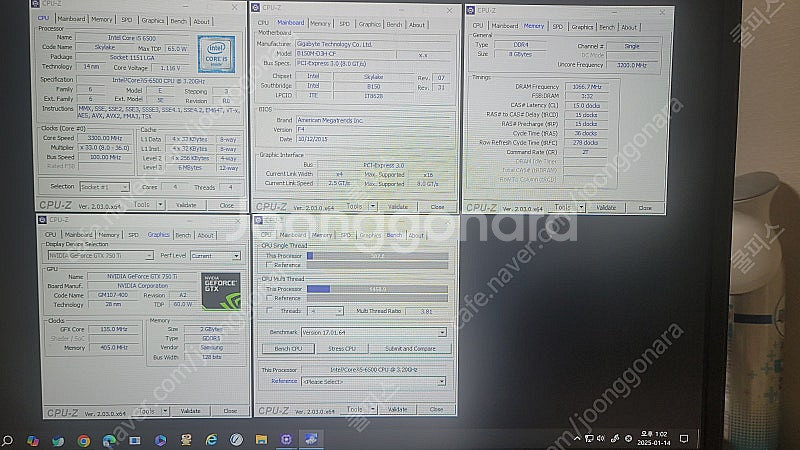Image resolution: width=800 pixels, height=450 pixels.
Task: Switch to Graphics tab in Memory window
Action: coord(582,27)
